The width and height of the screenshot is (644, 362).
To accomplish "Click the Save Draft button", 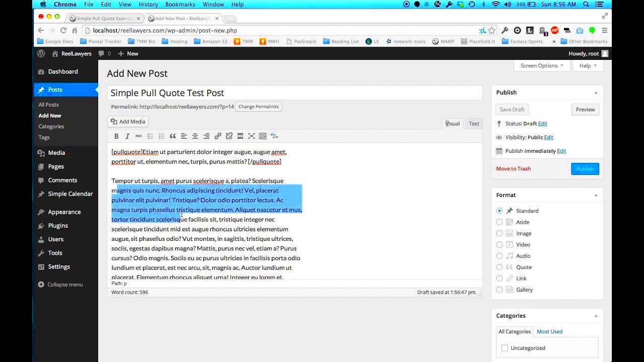I will (512, 110).
